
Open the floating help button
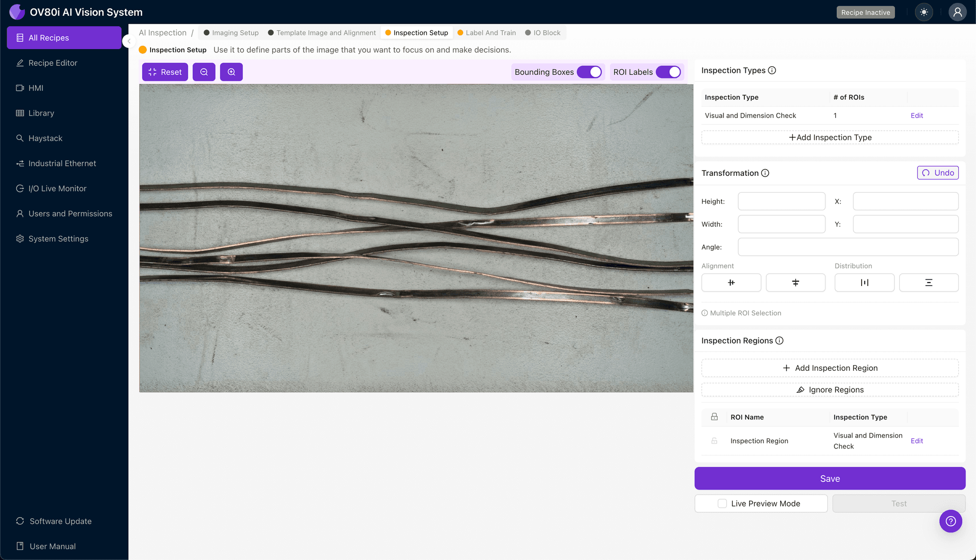pyautogui.click(x=951, y=521)
